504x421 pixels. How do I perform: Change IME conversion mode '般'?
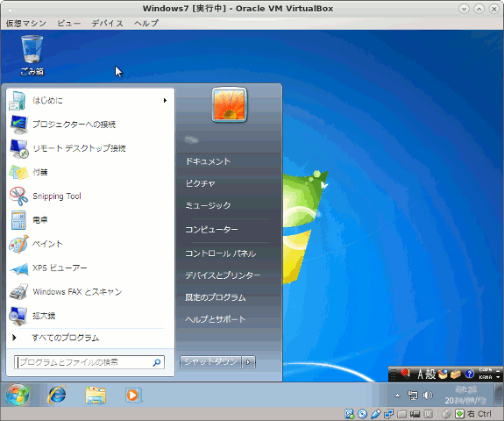pos(430,375)
